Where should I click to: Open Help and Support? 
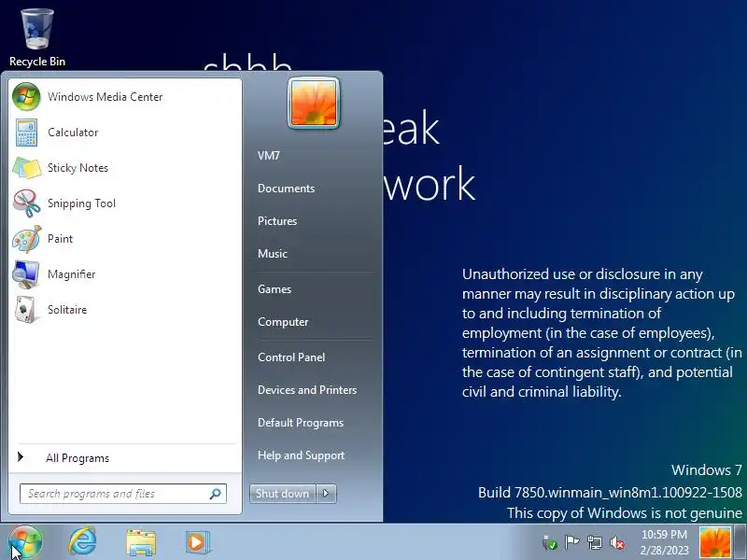point(301,455)
